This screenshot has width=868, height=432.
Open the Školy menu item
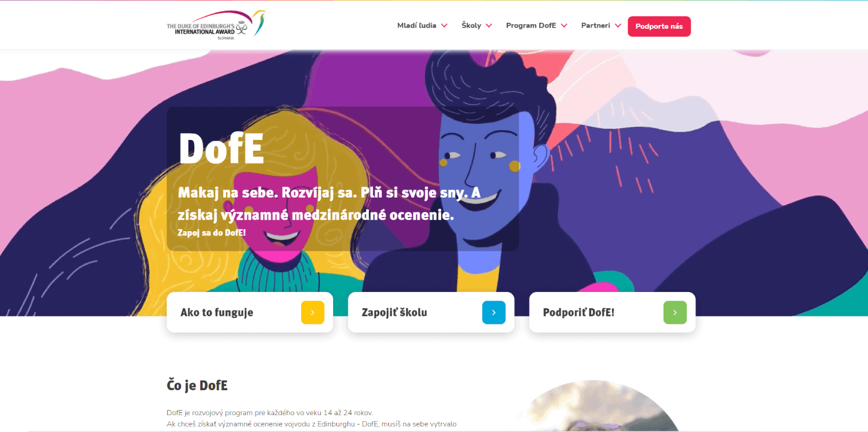coord(471,26)
